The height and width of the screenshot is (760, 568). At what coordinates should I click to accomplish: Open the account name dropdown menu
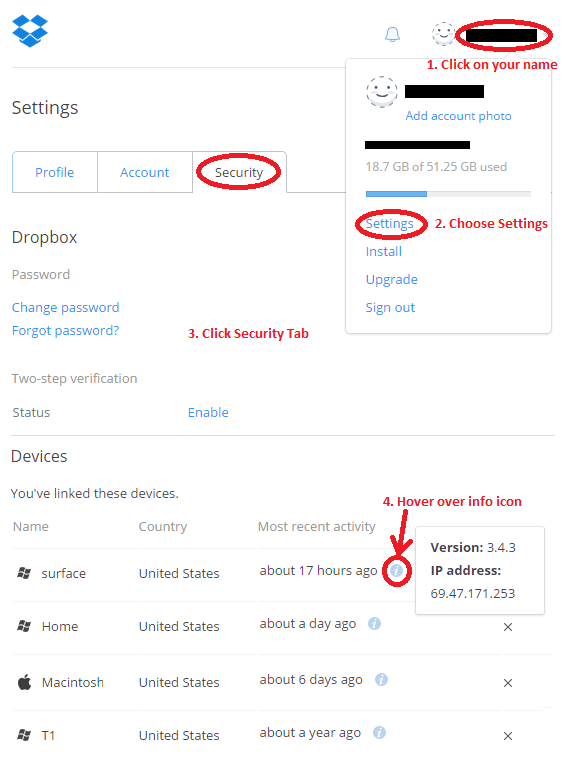[x=502, y=35]
